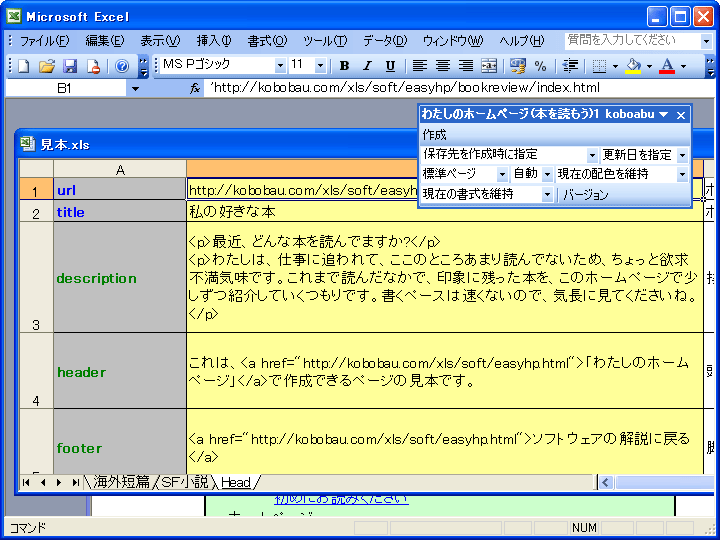Click the description label cell

tap(120, 277)
